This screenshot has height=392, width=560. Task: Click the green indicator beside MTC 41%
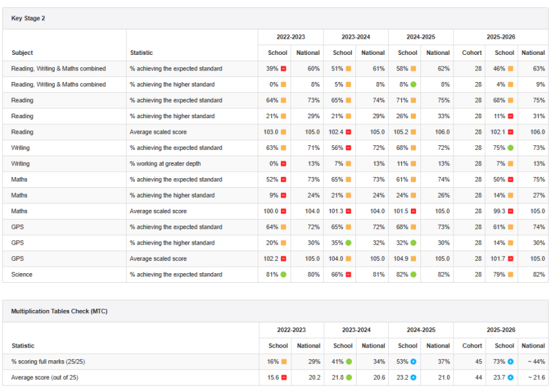pos(349,362)
